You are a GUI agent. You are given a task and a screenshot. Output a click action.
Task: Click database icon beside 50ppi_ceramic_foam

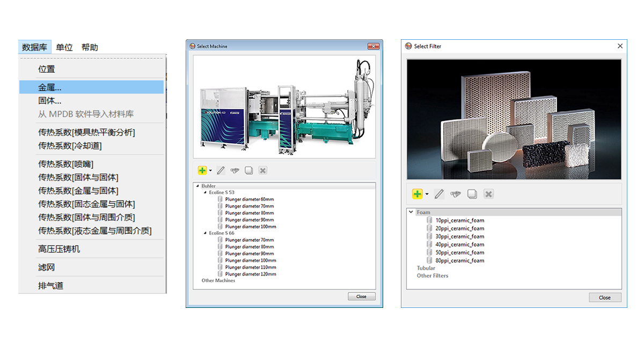429,253
